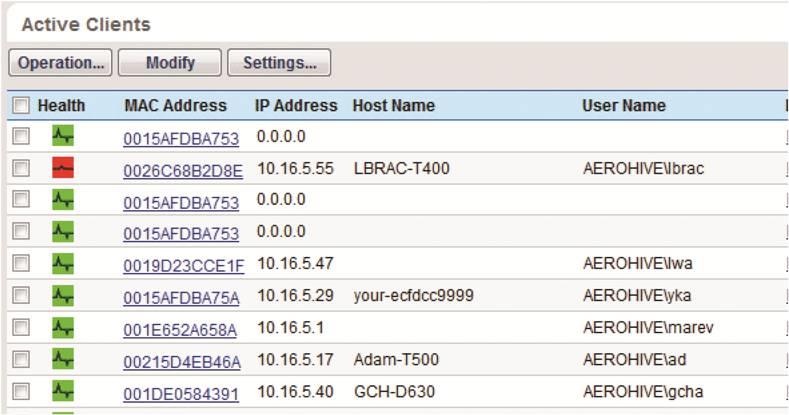Tick the select-all checkbox in header row
This screenshot has height=415, width=789.
click(x=21, y=105)
